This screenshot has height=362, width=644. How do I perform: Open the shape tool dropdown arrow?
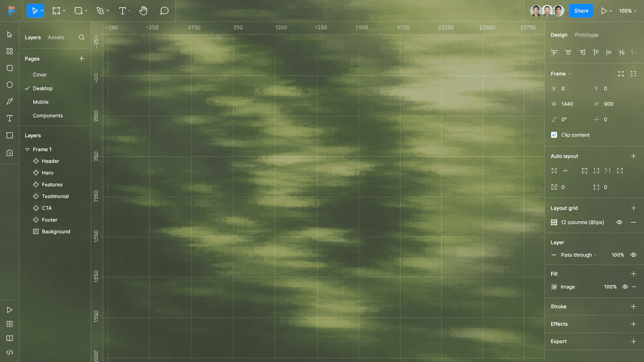86,11
